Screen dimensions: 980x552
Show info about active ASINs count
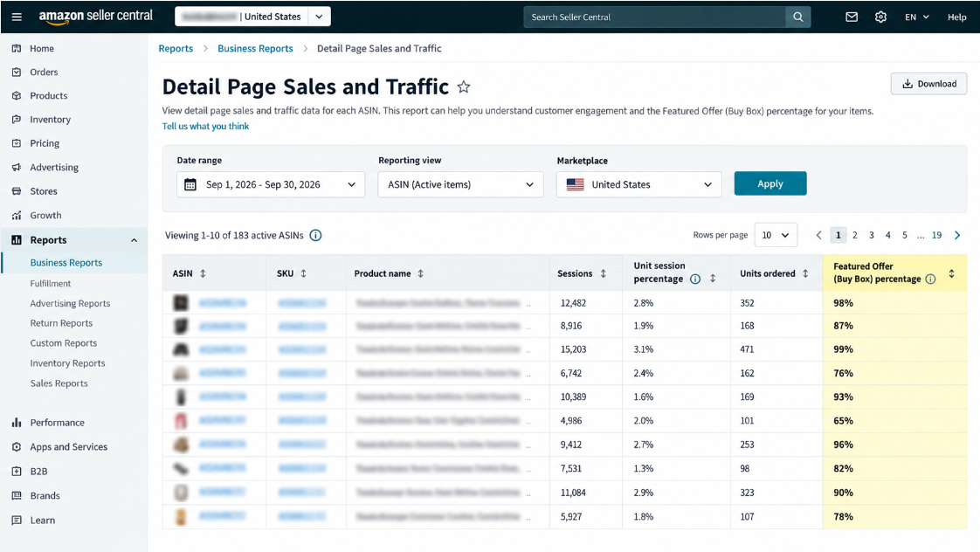315,235
